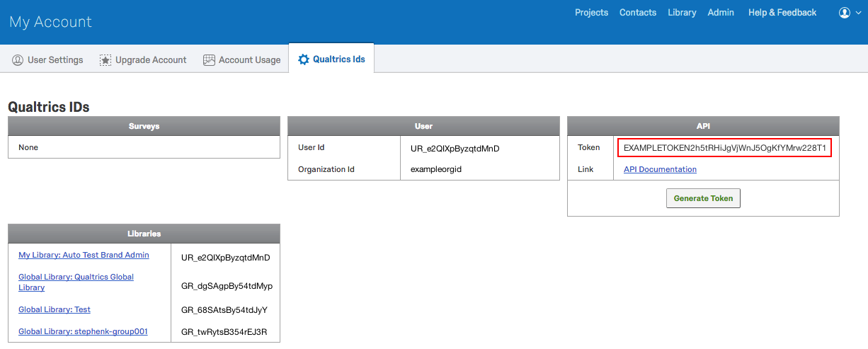Click the User Settings person icon
This screenshot has width=868, height=349.
click(x=18, y=60)
